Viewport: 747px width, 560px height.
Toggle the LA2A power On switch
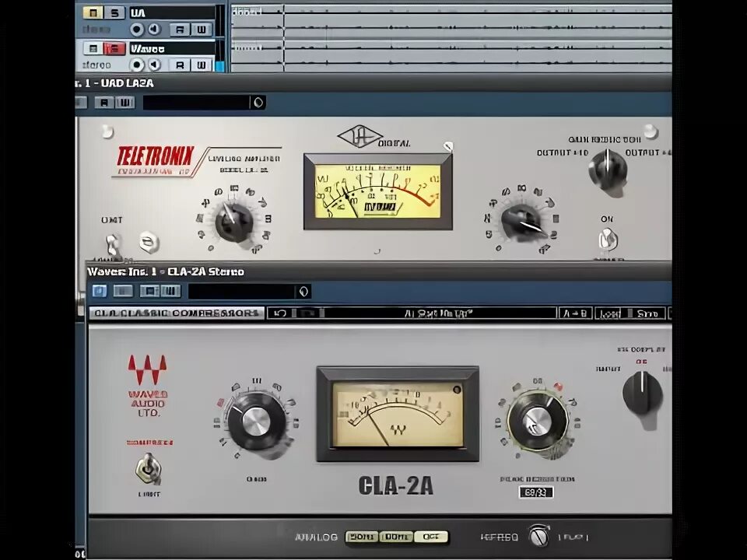pos(608,239)
